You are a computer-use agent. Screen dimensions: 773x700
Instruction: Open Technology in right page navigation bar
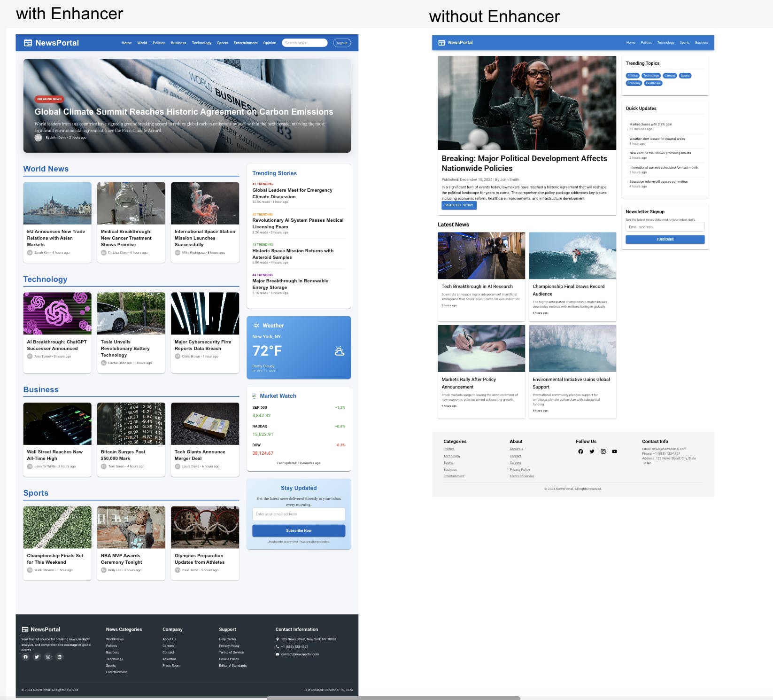665,43
